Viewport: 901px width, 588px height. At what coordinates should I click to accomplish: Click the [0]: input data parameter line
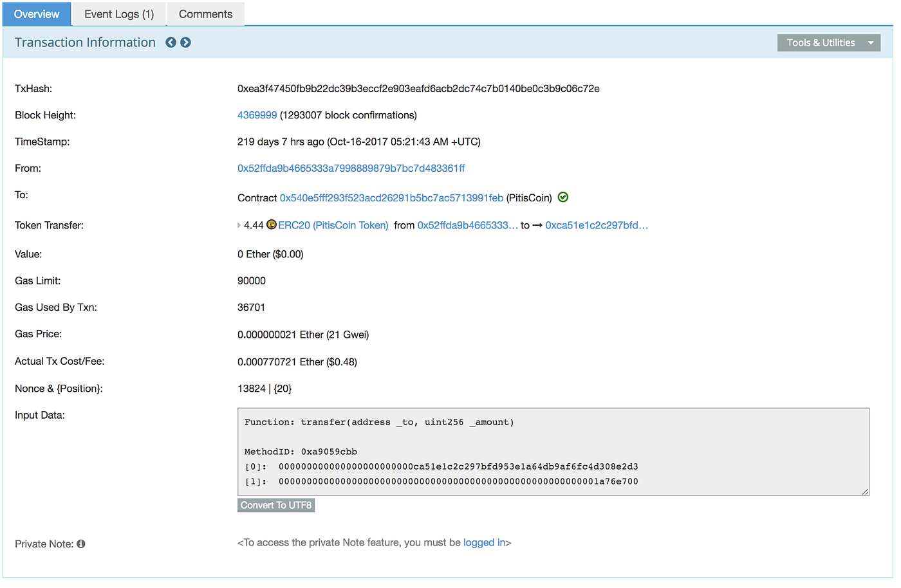click(441, 466)
